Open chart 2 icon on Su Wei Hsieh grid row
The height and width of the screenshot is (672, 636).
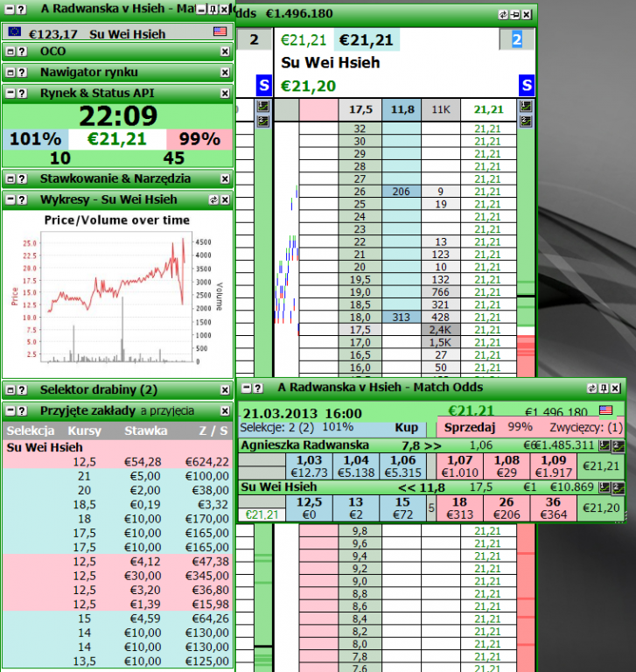click(x=618, y=487)
